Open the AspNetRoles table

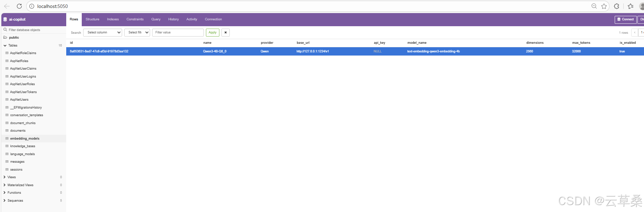click(19, 61)
